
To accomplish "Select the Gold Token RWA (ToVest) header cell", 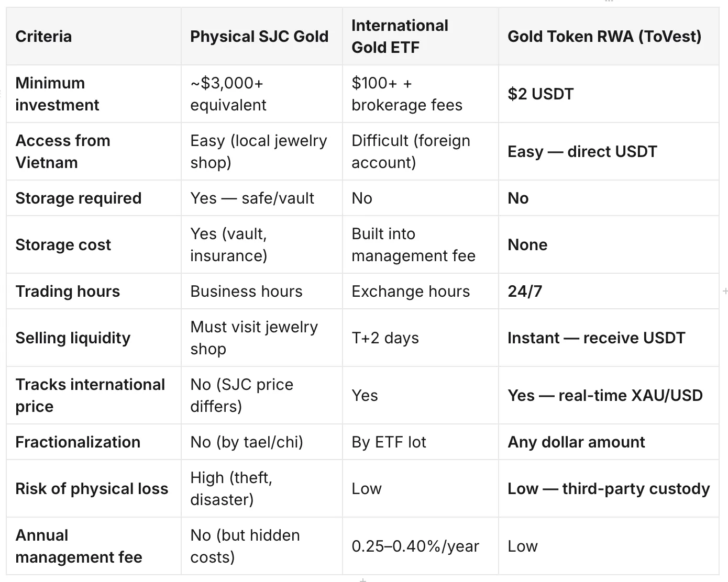I will (x=609, y=36).
